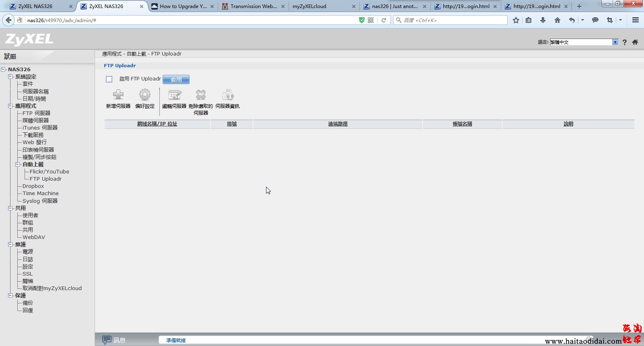Screen dimensions: 644x346
Task: Click the Delete Selected Server icon
Action: point(200,95)
